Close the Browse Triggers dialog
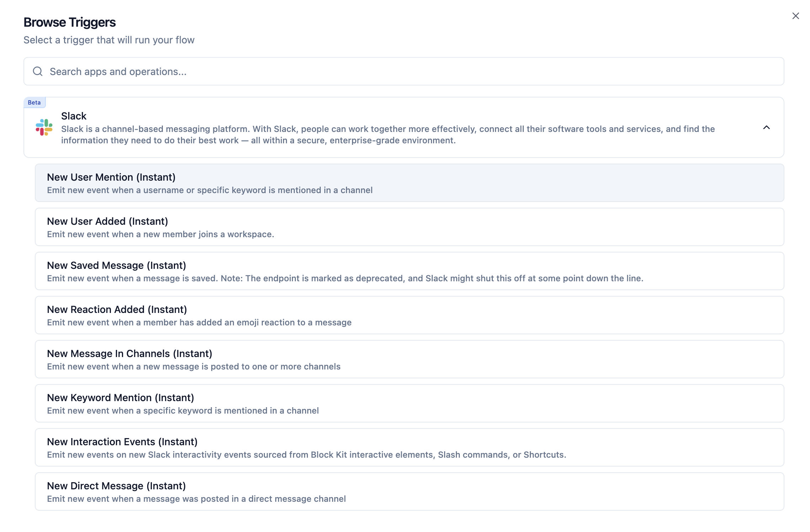Screen dimensions: 810x532 point(795,16)
